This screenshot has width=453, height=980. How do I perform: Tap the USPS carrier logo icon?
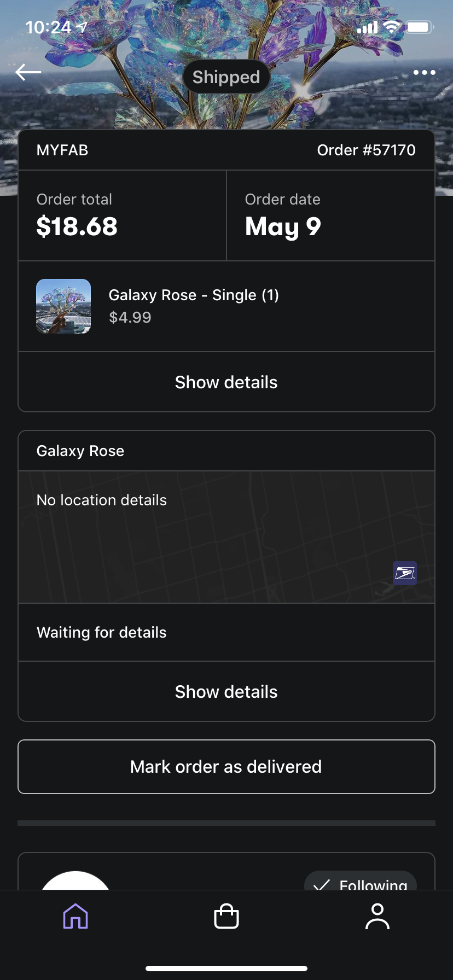[x=405, y=573]
